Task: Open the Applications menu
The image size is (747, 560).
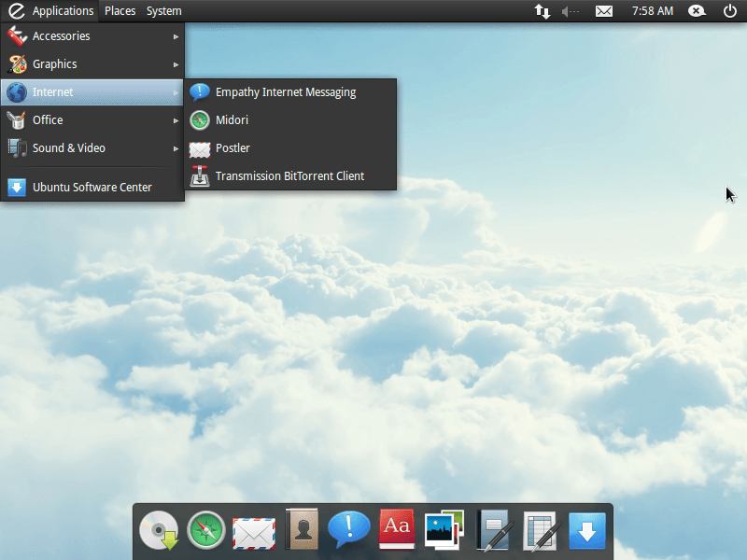Action: (63, 11)
